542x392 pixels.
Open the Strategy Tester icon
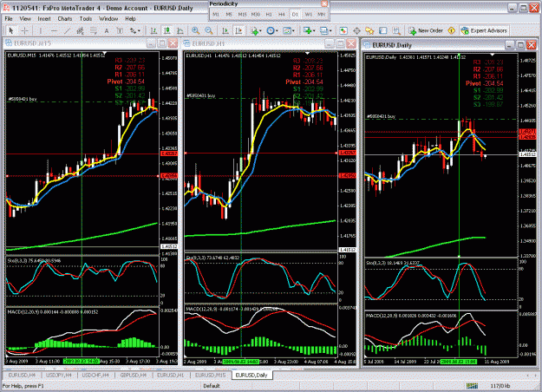click(x=396, y=30)
